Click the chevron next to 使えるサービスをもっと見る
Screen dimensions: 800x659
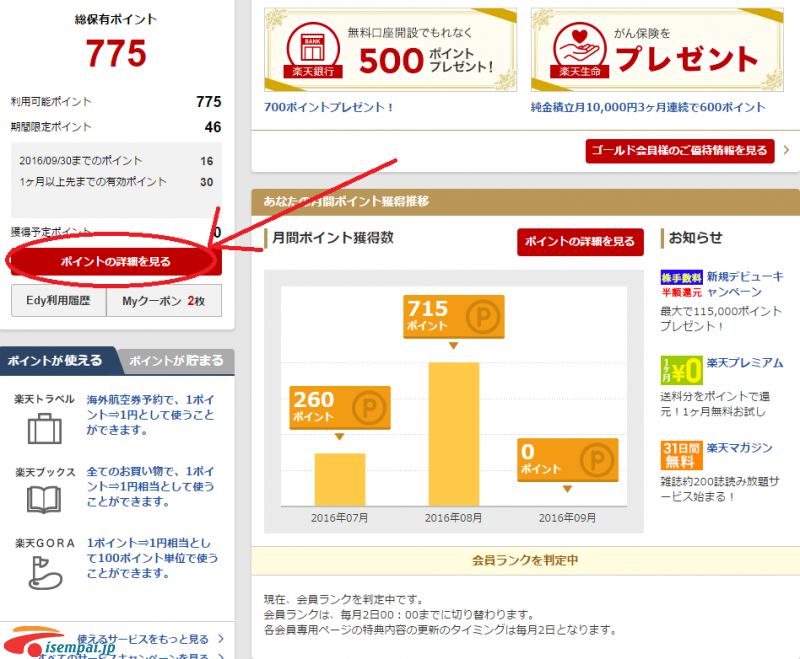tap(221, 639)
